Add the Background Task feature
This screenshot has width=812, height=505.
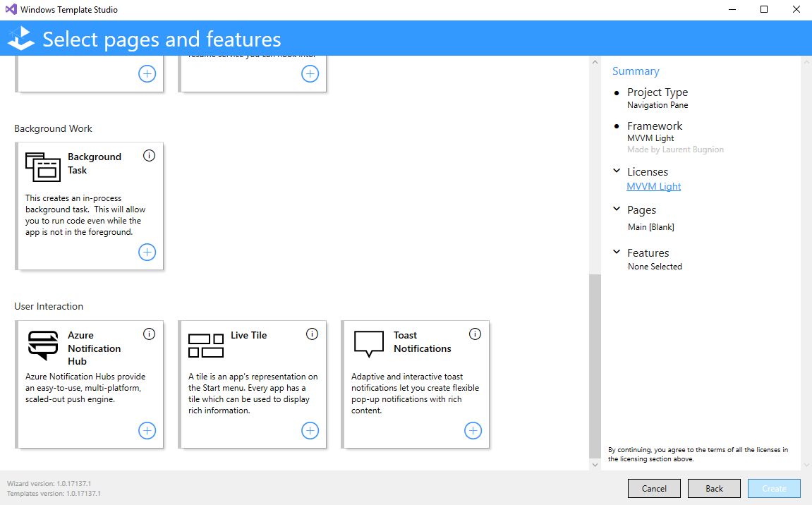[147, 253]
